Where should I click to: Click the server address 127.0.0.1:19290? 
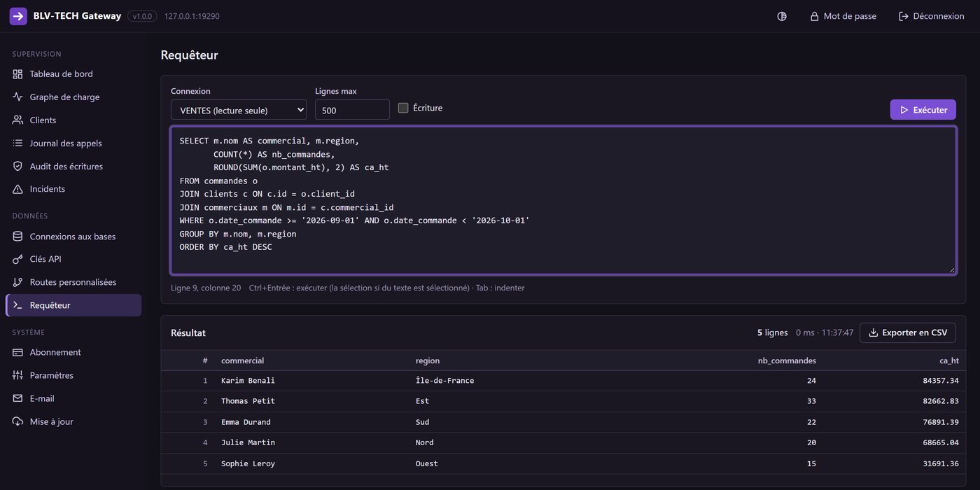[x=192, y=16]
